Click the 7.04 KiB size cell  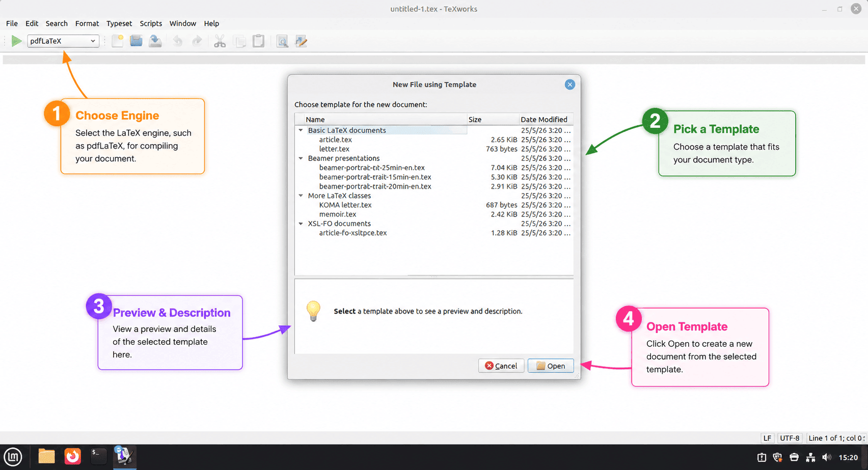coord(504,168)
